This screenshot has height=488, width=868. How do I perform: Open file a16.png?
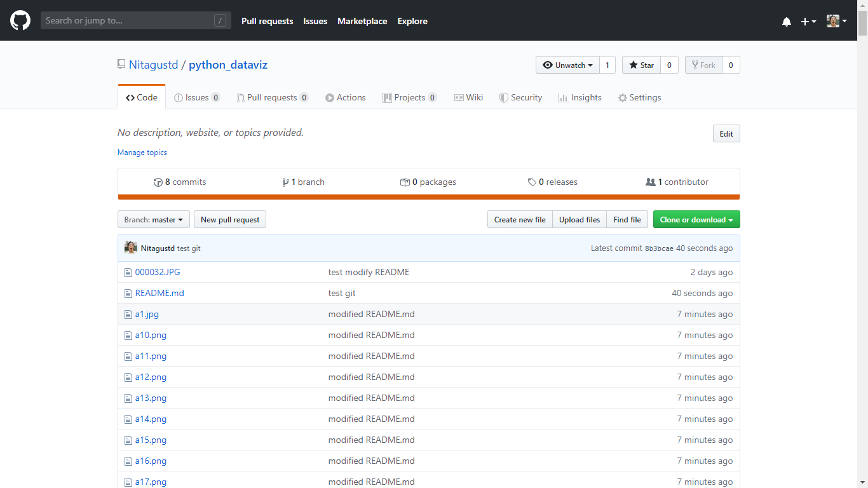tap(151, 461)
